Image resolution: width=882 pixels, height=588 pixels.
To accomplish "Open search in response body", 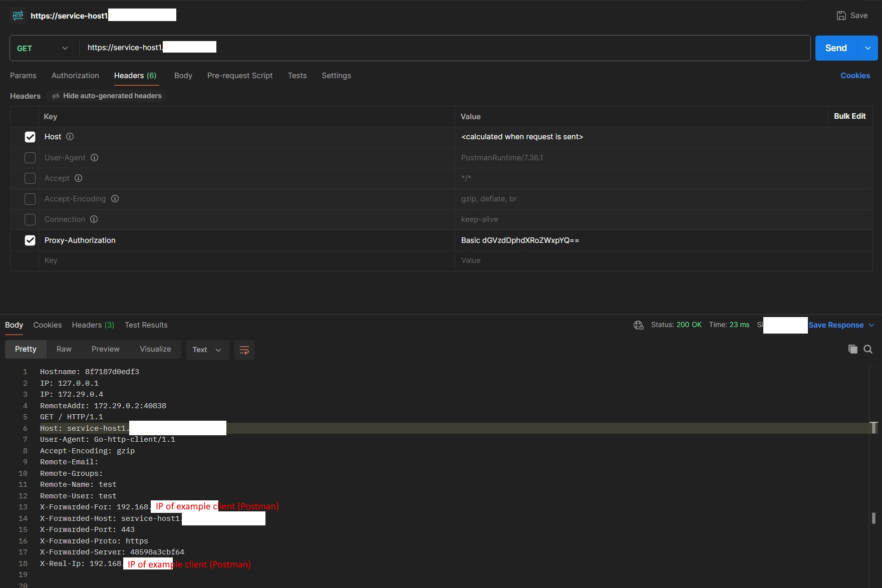I will click(x=868, y=349).
